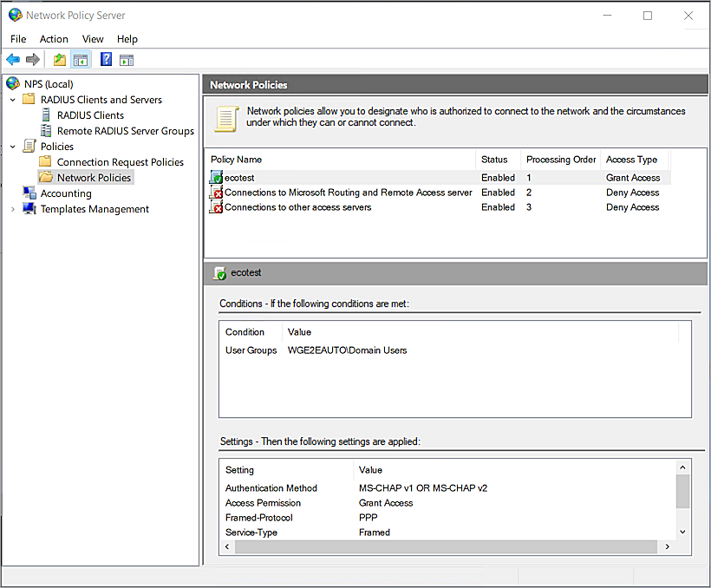Select Remote RADIUS Server Groups
The width and height of the screenshot is (711, 588).
(125, 131)
